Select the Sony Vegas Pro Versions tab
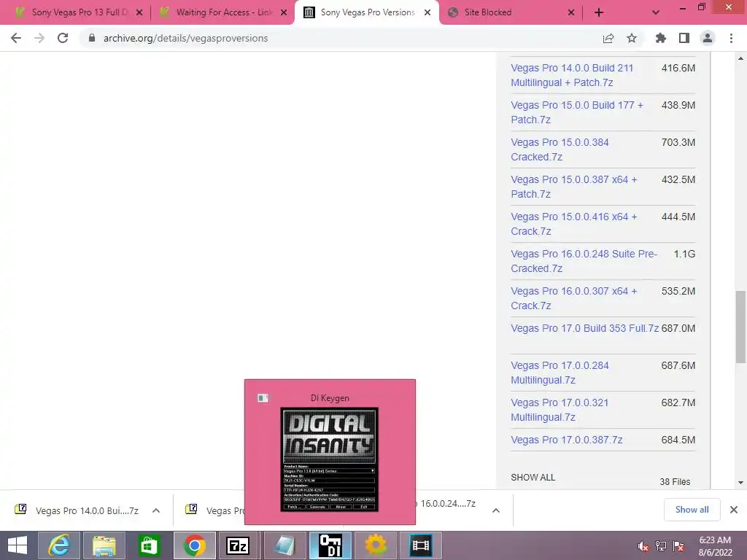 click(x=366, y=13)
